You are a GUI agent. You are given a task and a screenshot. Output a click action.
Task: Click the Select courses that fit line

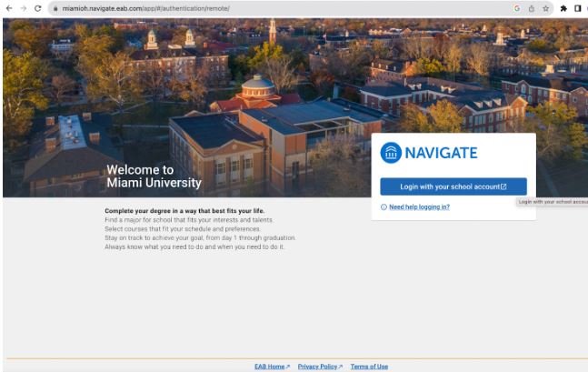click(183, 229)
